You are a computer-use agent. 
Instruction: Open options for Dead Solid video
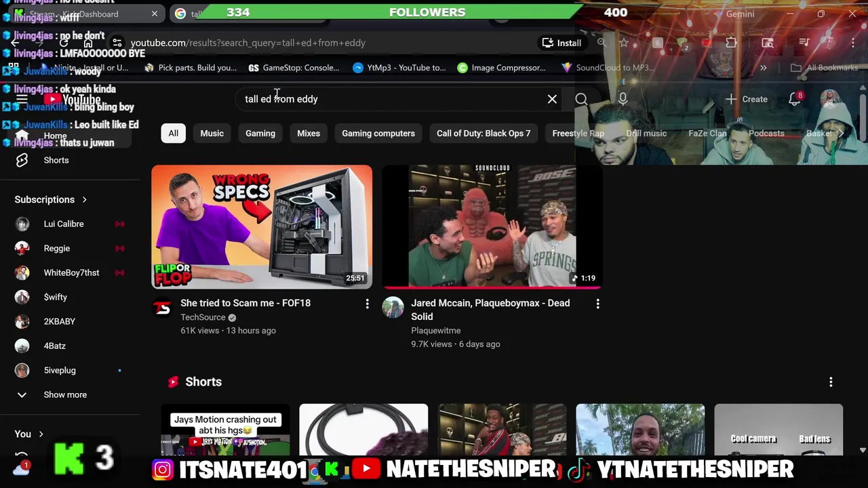click(597, 304)
